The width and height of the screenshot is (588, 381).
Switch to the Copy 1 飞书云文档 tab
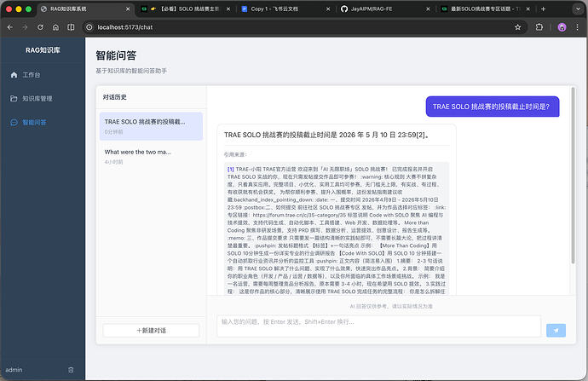(285, 9)
